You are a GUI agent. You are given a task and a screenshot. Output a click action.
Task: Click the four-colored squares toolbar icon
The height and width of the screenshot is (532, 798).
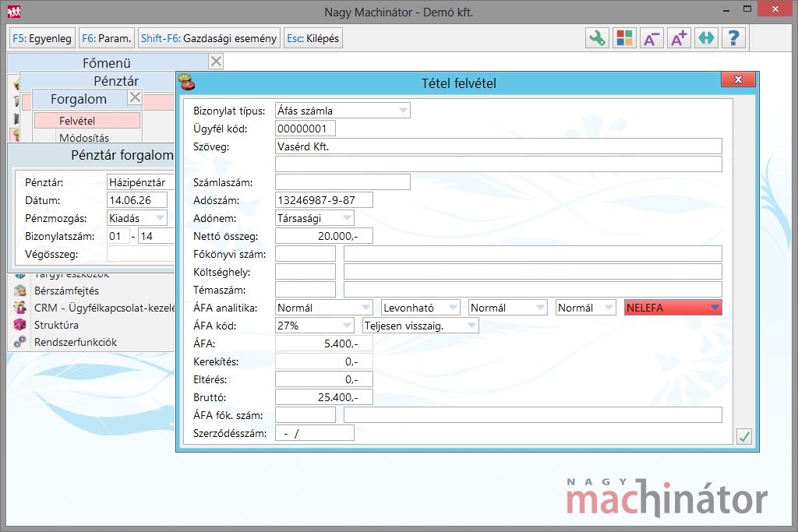point(624,38)
